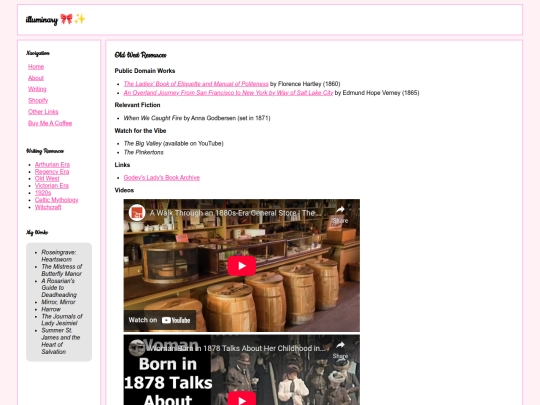The image size is (540, 405).
Task: Click the Buy Me A Coffee link
Action: point(50,123)
